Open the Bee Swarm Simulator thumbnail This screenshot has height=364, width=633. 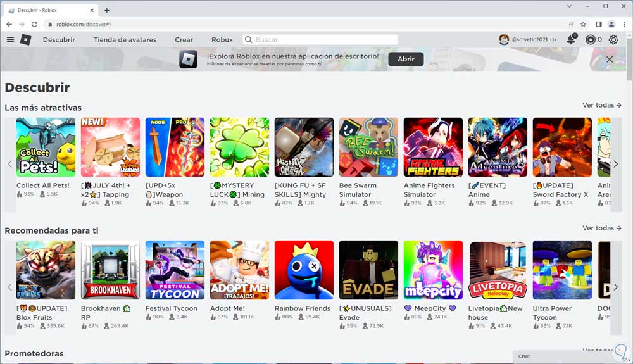click(x=368, y=147)
